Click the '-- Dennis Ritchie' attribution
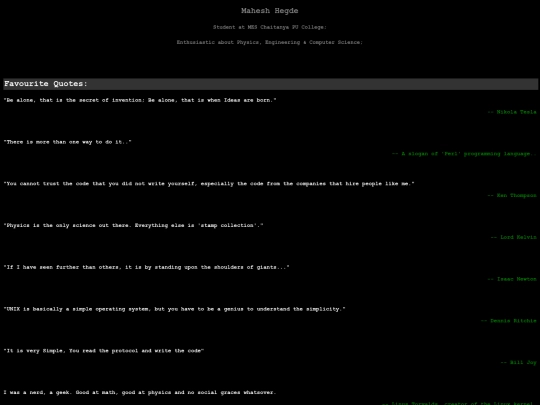 pyautogui.click(x=509, y=321)
